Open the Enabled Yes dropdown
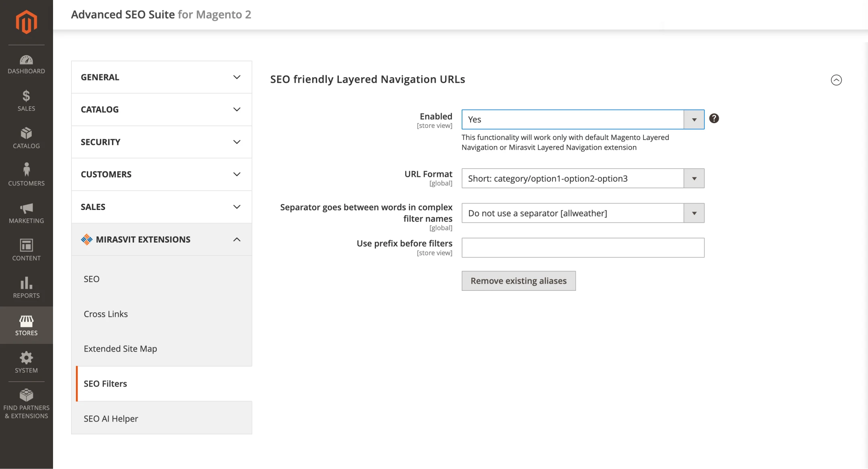Screen dimensions: 868x469 pos(583,119)
